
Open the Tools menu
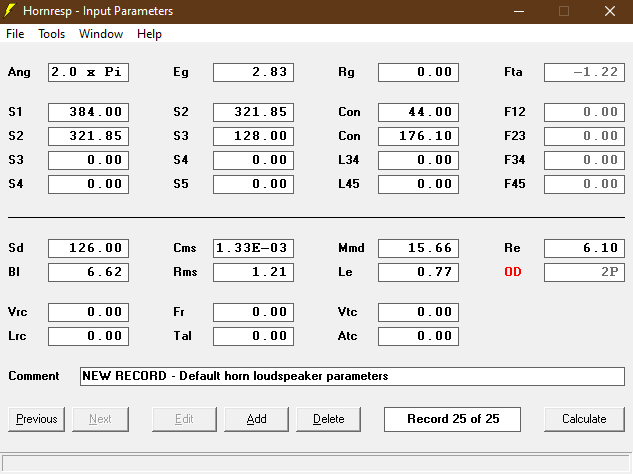52,34
